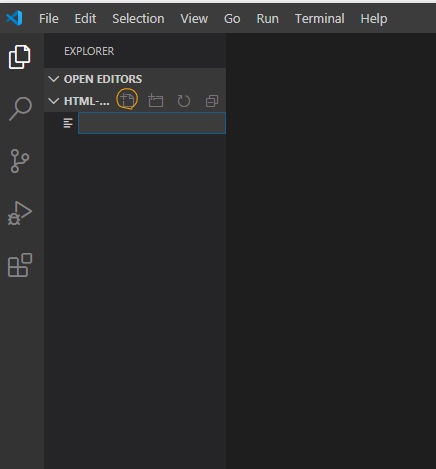
Task: Collapse the OPEN EDITORS section
Action: (x=53, y=79)
